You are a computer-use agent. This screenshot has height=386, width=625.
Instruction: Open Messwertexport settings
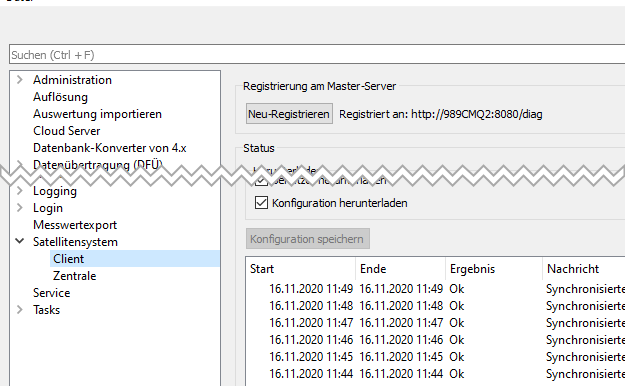coord(75,225)
